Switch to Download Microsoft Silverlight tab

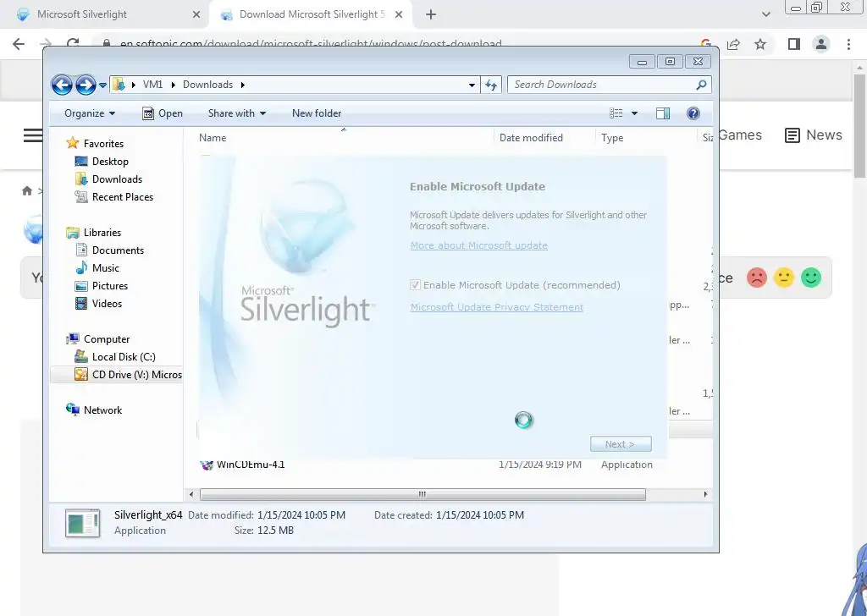coord(312,14)
